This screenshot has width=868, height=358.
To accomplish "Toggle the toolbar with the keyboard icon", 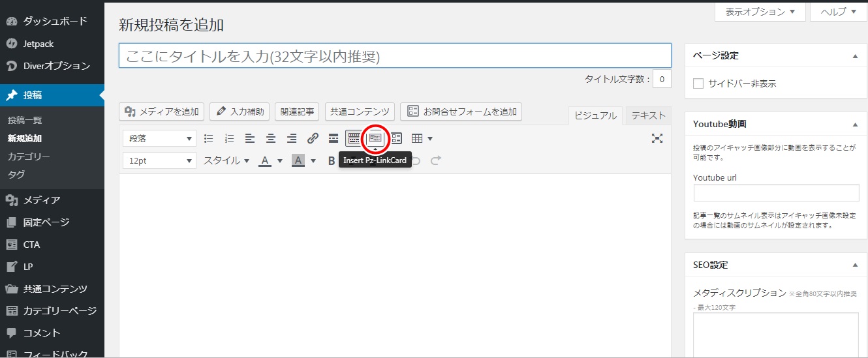I will pos(354,138).
